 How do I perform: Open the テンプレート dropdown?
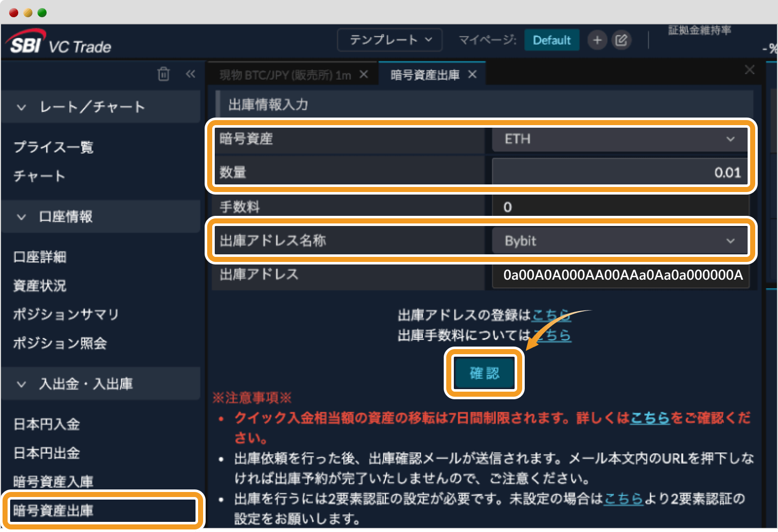click(390, 40)
